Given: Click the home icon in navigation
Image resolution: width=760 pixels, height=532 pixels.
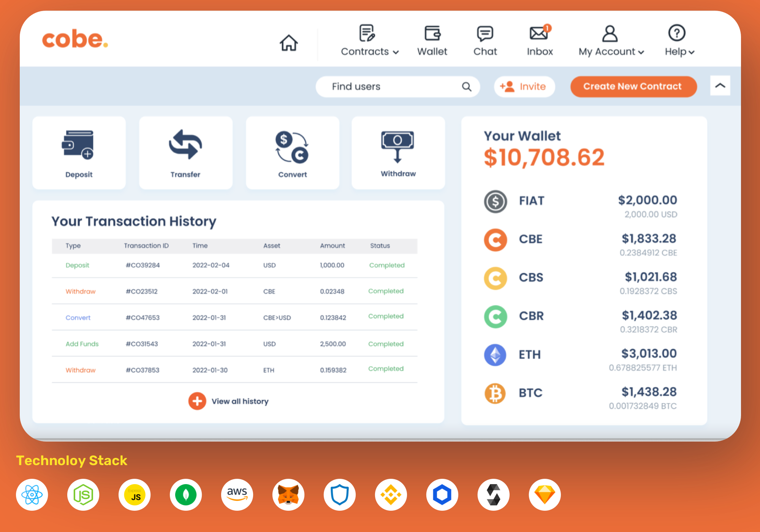Looking at the screenshot, I should tap(288, 43).
